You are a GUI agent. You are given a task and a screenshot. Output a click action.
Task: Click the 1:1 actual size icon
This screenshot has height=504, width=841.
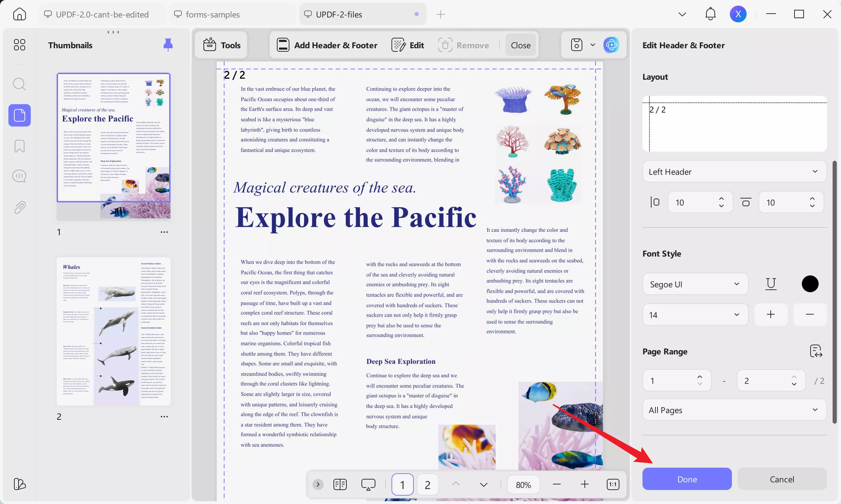(x=613, y=484)
